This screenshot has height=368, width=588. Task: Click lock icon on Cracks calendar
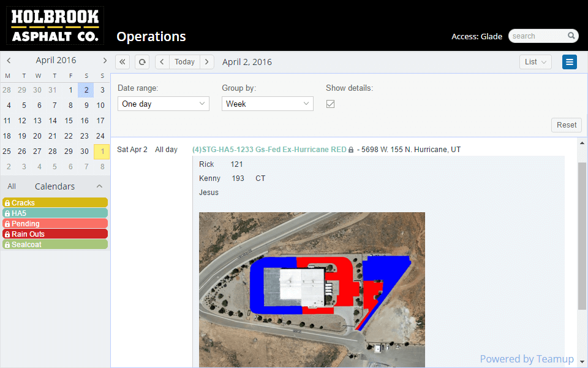tap(7, 203)
